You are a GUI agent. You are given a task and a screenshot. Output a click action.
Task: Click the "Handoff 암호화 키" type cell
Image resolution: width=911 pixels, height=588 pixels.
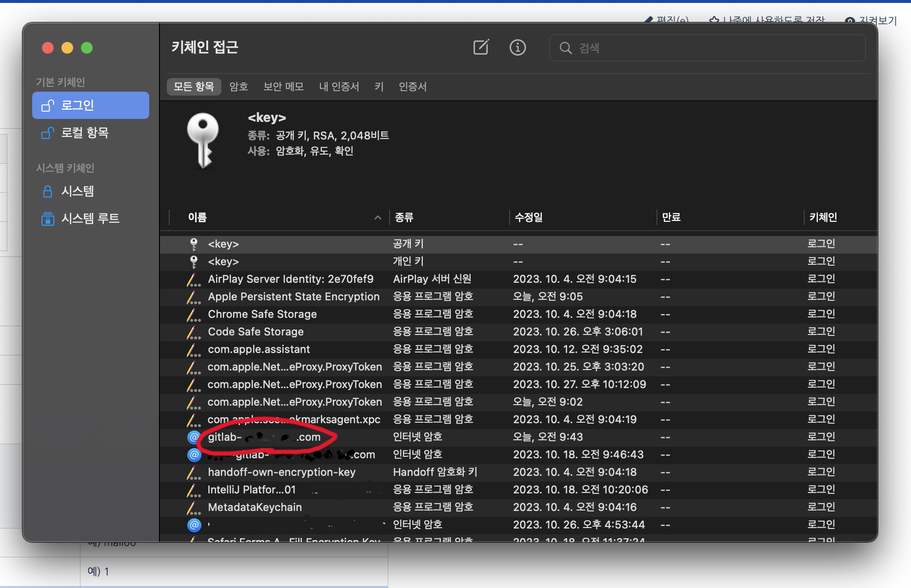point(435,472)
